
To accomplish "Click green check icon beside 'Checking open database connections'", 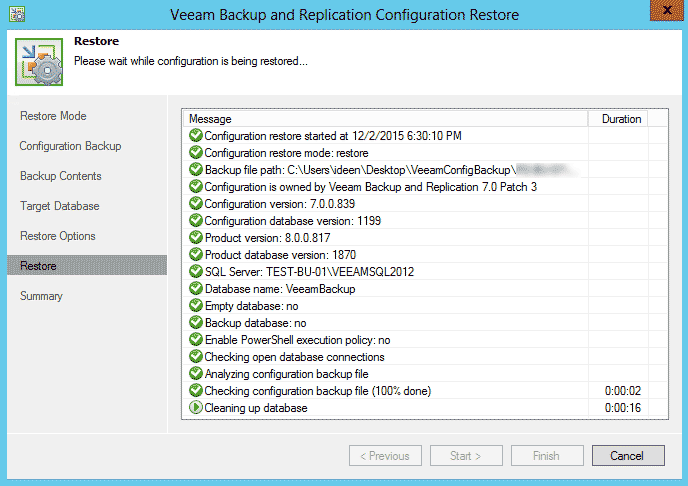I will click(195, 357).
